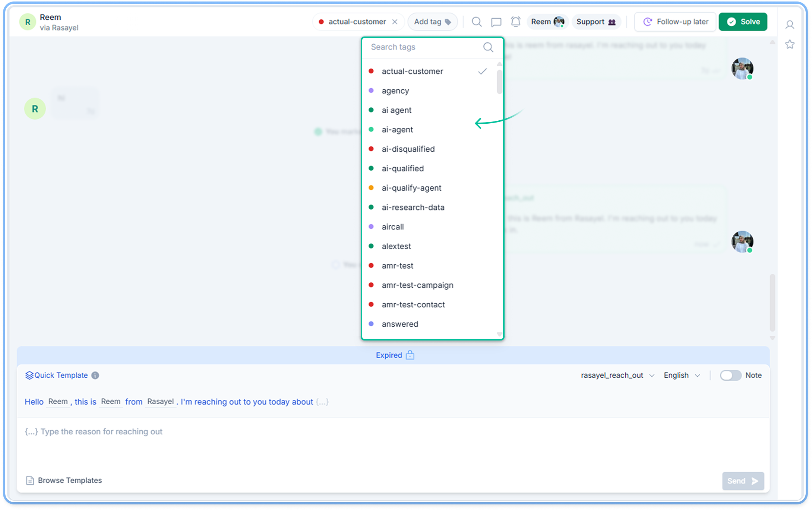Image resolution: width=812 pixels, height=510 pixels.
Task: Click the tag search magnifier icon
Action: coord(488,47)
